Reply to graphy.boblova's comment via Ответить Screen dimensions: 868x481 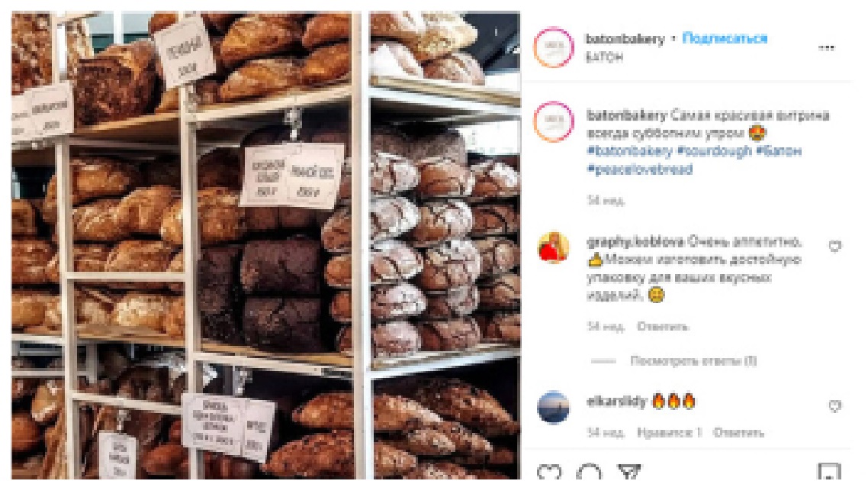point(662,327)
